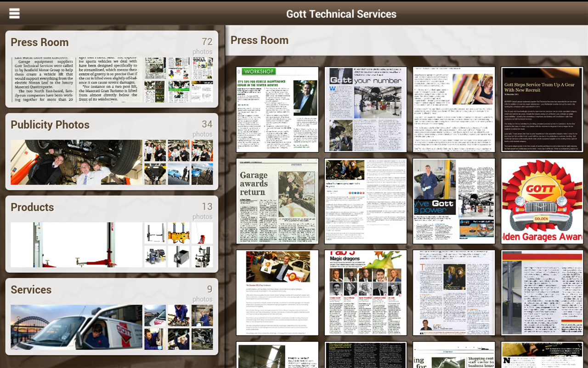Open the two-post lift image in the Products card
Viewport: 588px width, 368px height.
tap(76, 245)
